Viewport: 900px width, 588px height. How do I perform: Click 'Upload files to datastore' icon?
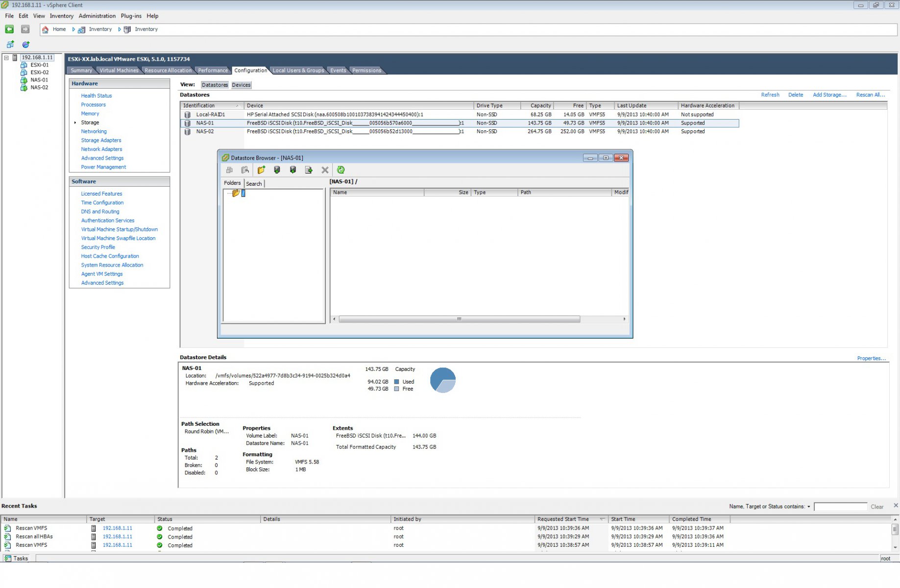click(277, 170)
